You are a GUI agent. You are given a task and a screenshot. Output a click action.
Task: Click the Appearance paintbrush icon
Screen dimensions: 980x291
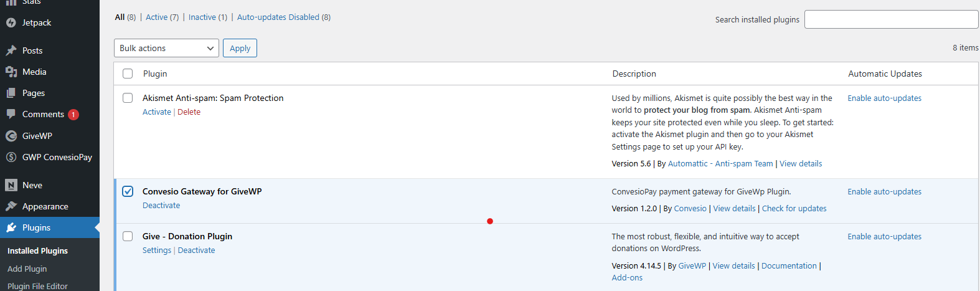[x=11, y=206]
